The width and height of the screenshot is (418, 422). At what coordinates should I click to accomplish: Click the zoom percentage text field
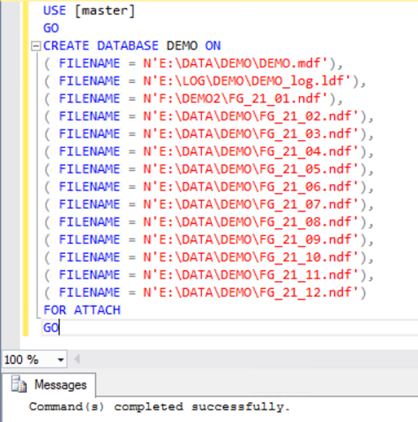[x=28, y=360]
